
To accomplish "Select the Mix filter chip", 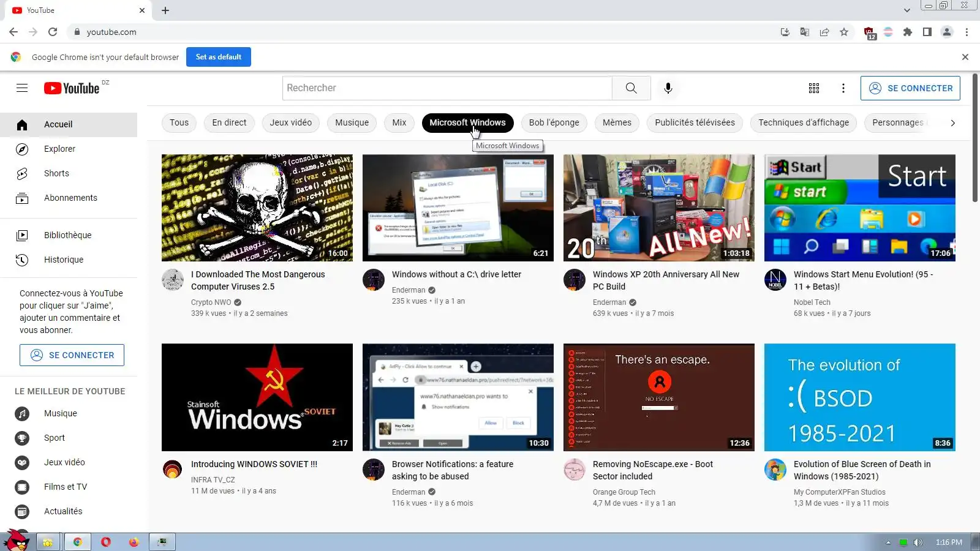I will [x=399, y=122].
